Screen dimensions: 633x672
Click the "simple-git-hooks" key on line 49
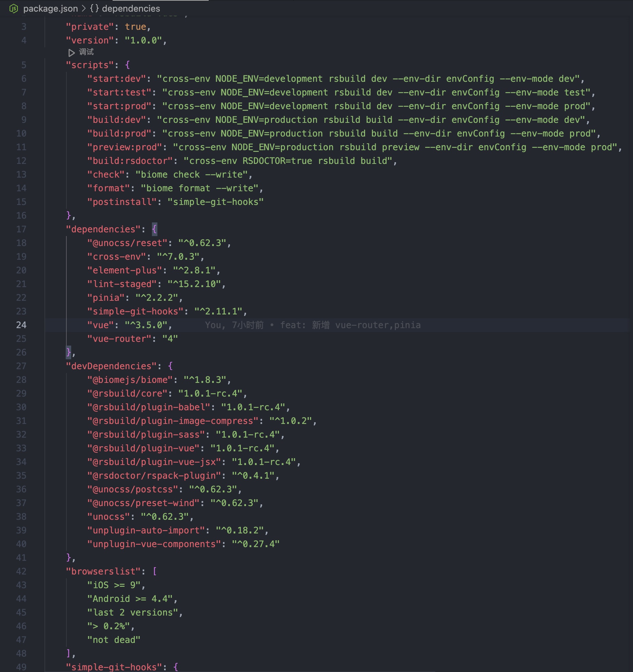114,667
